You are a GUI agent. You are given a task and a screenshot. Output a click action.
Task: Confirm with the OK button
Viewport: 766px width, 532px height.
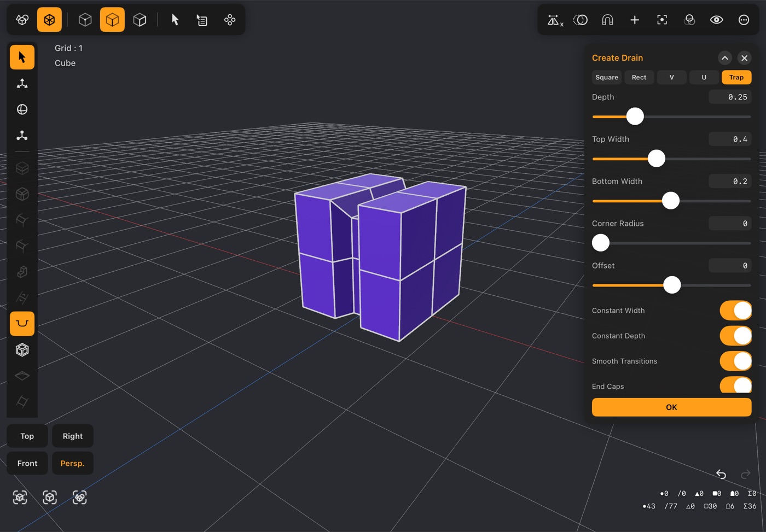tap(671, 407)
